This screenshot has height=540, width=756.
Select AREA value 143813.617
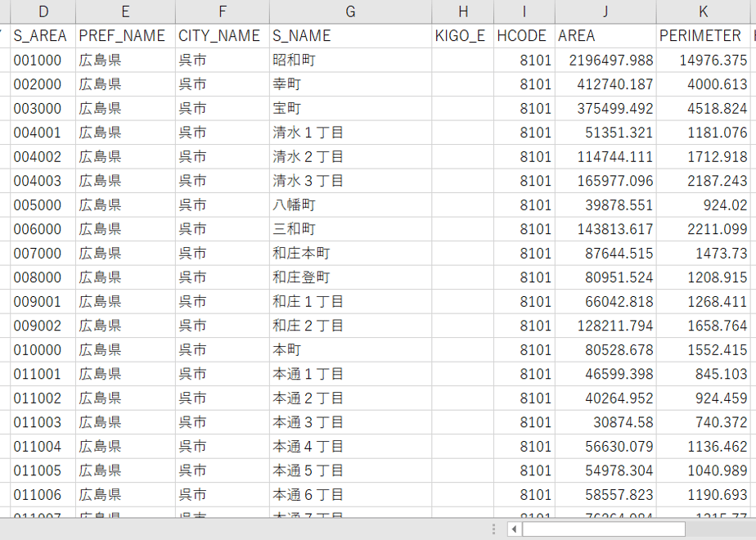pyautogui.click(x=605, y=229)
